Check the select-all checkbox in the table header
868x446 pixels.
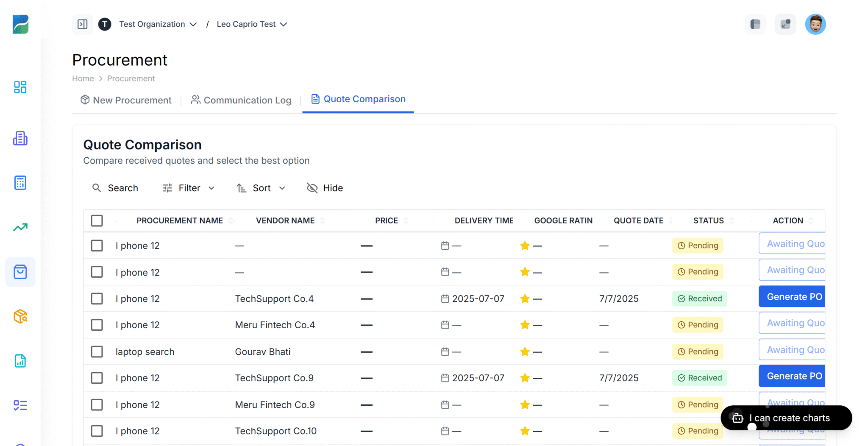tap(97, 220)
